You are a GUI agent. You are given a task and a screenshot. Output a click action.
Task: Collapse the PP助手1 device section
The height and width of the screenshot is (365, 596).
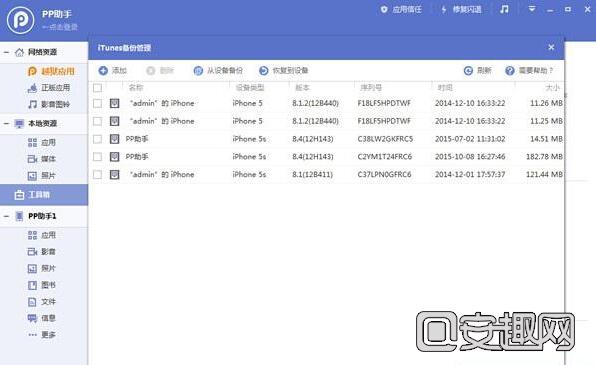(x=6, y=216)
